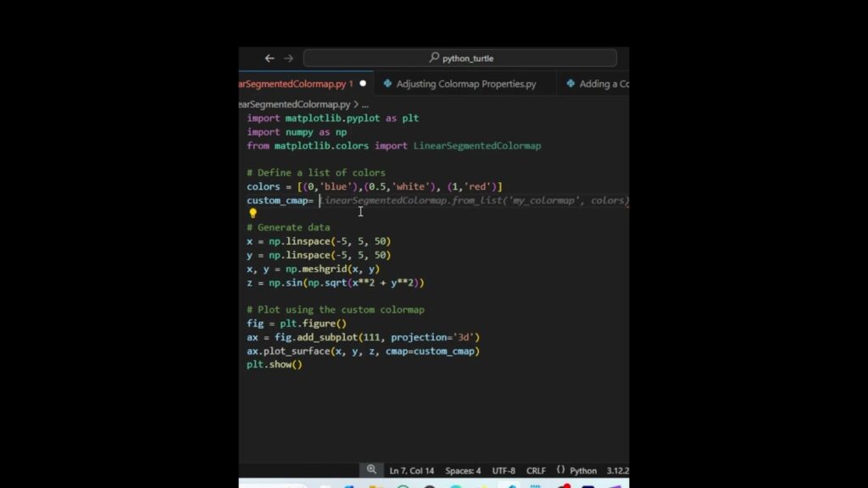Viewport: 868px width, 488px height.
Task: Open the Adjusting Colormap Properties.py tab
Action: click(x=465, y=84)
